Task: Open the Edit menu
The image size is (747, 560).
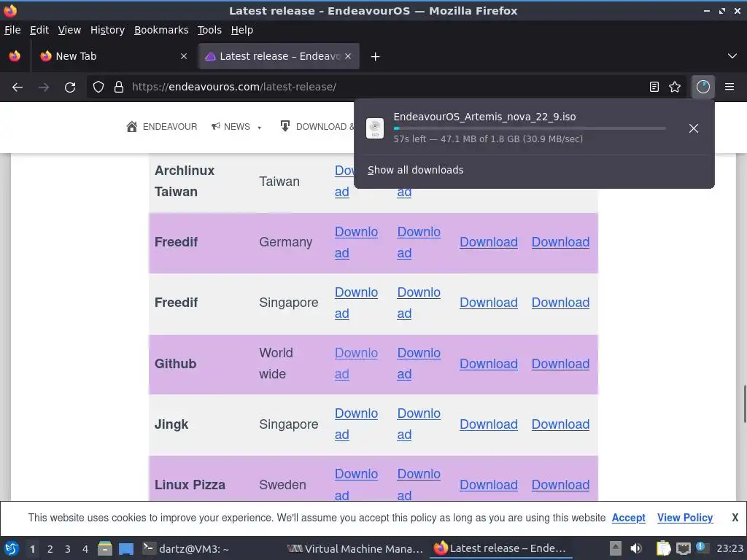Action: pos(39,30)
